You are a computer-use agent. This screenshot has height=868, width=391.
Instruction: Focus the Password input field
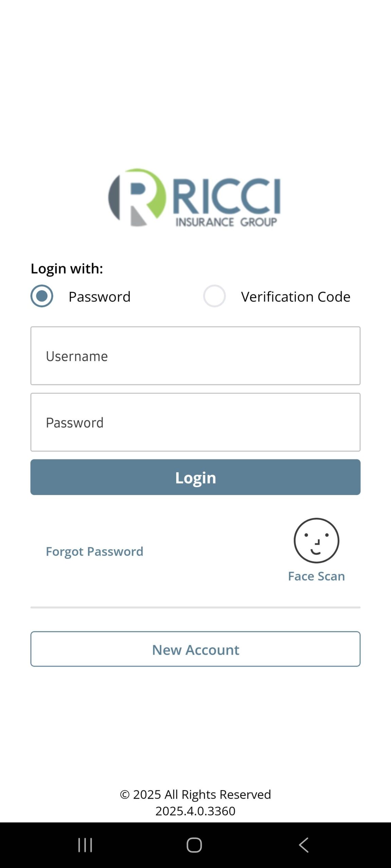195,422
